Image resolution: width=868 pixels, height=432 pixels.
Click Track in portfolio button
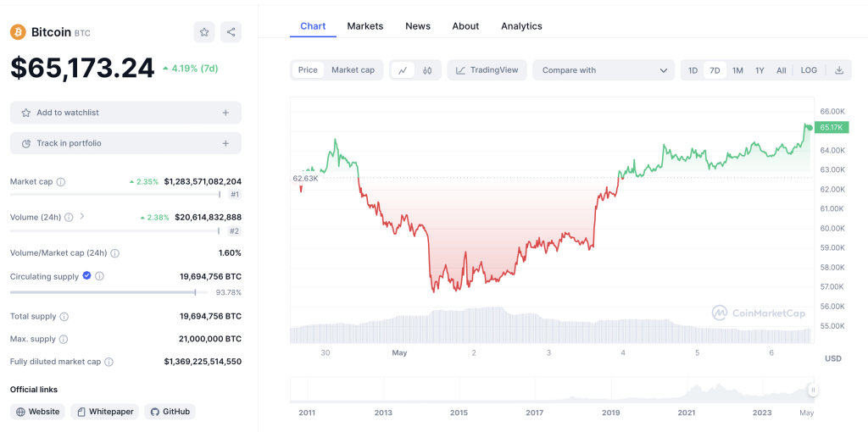pyautogui.click(x=125, y=143)
